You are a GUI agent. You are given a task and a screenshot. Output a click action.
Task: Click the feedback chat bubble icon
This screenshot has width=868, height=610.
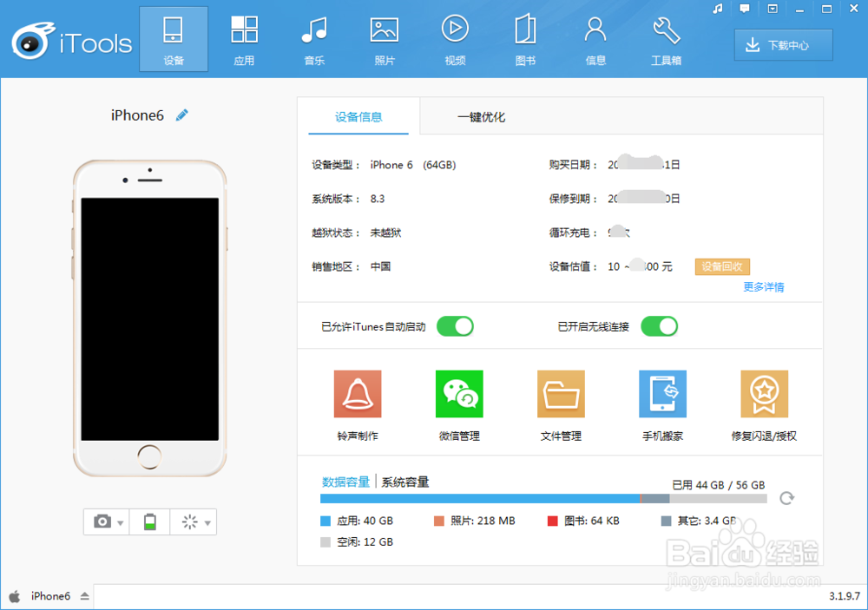745,9
